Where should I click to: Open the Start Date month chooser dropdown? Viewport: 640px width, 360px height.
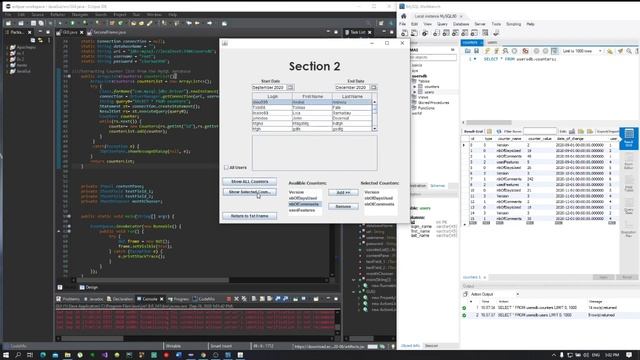pos(290,87)
